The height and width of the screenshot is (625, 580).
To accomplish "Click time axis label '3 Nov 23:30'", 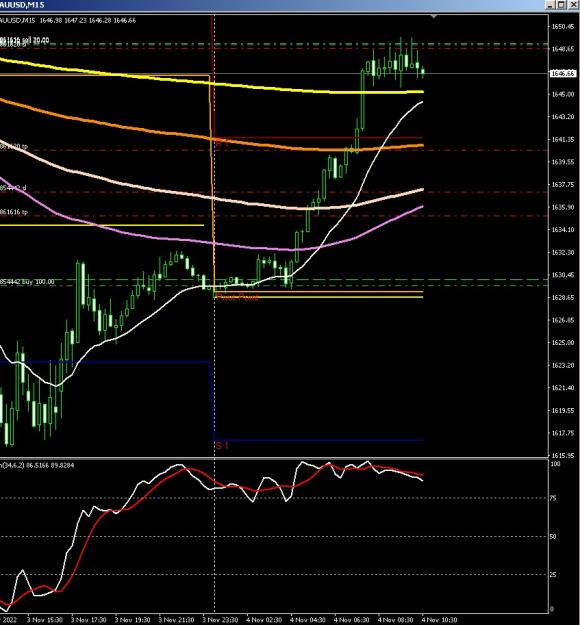I will tap(220, 620).
